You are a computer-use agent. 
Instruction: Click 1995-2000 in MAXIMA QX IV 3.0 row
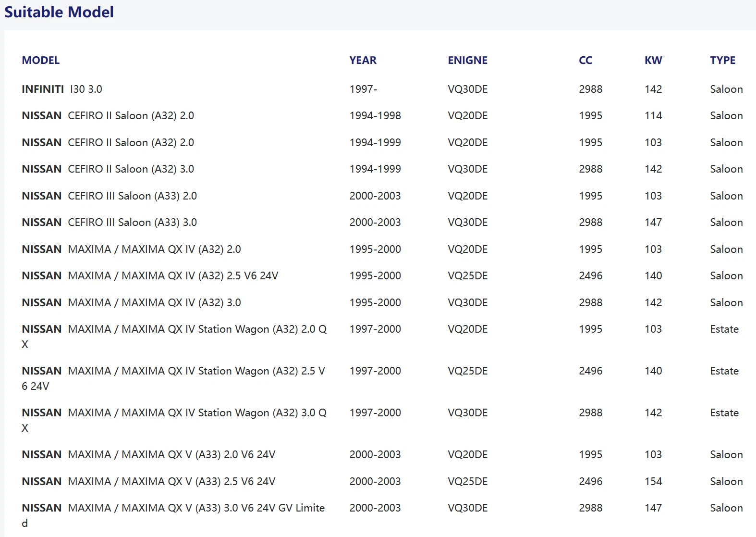point(375,302)
